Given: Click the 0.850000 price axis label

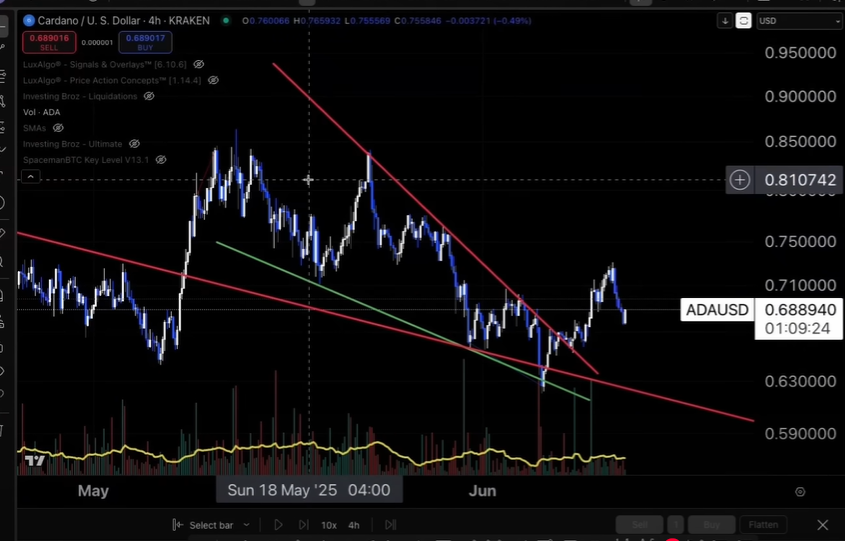Looking at the screenshot, I should 800,142.
